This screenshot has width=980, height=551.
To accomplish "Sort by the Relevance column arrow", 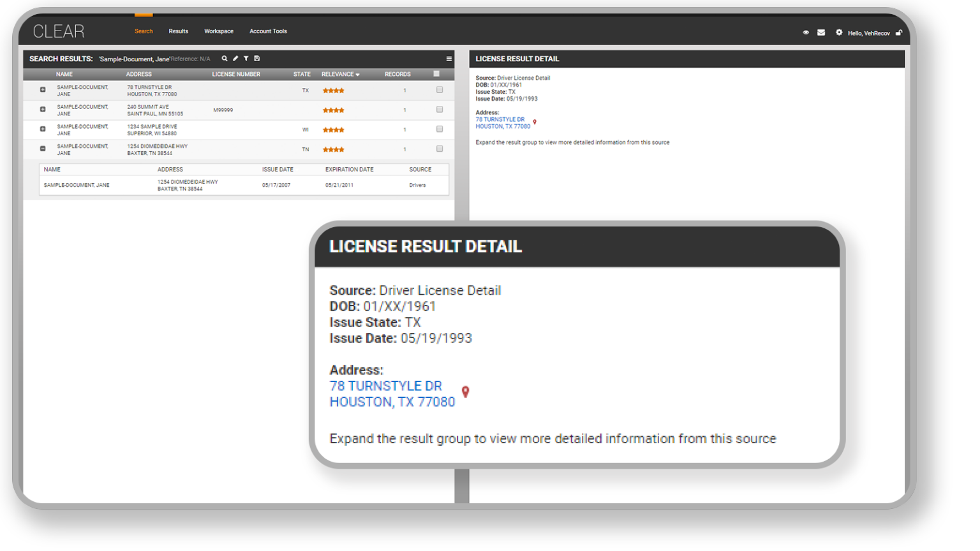I will [x=358, y=75].
